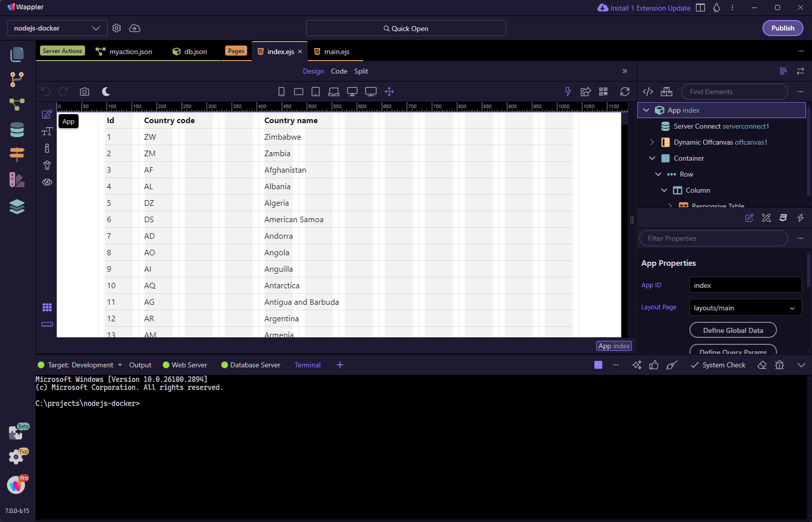Click the thumbs up feedback icon
The image size is (812, 522).
point(654,365)
